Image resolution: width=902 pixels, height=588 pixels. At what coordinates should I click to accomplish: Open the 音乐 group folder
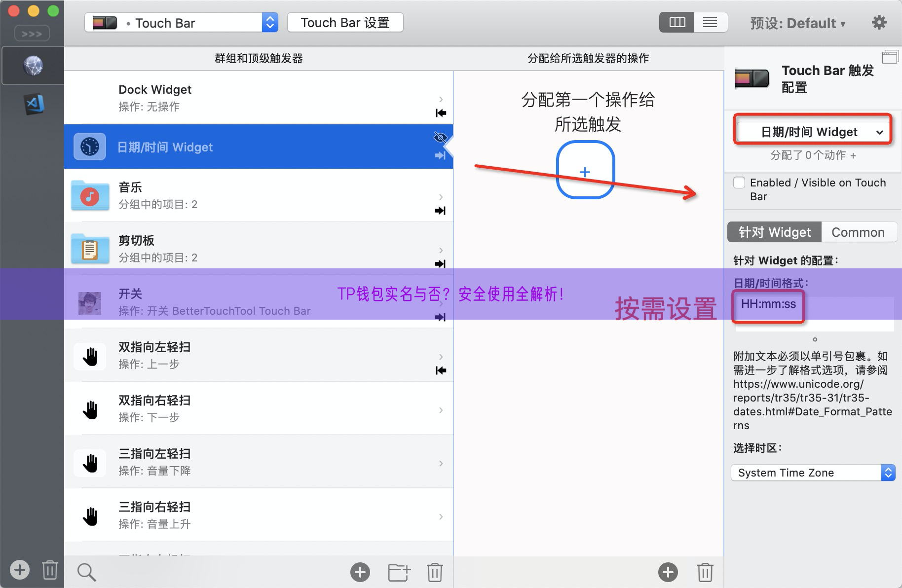click(259, 195)
